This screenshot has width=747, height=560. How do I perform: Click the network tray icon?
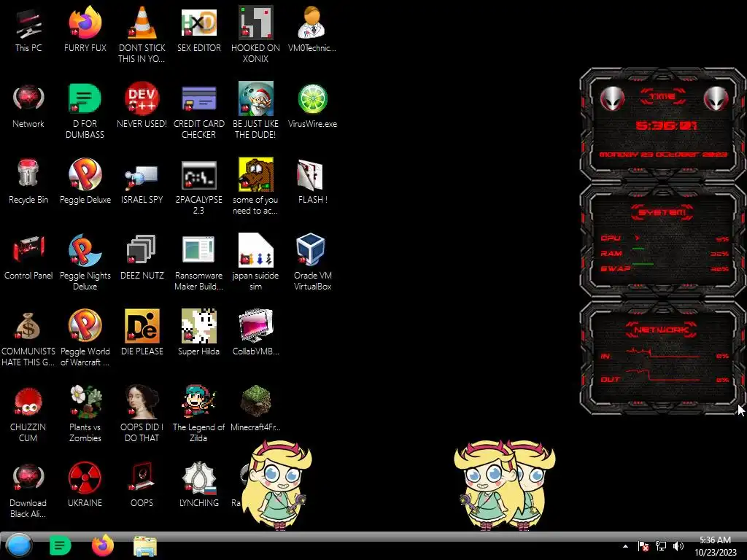coord(660,546)
